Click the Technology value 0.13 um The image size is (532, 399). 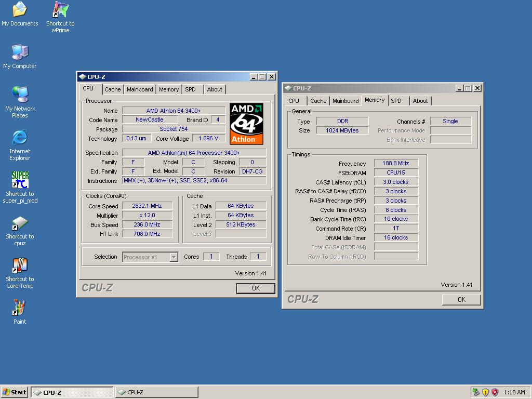(x=137, y=138)
